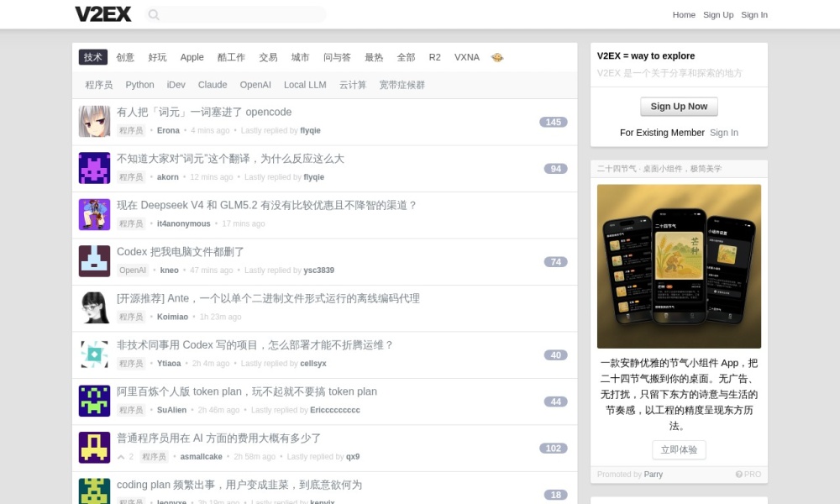Screen dimensions: 840x504
Task: Click the OpenAI tag on the Codex post
Action: coord(133,270)
